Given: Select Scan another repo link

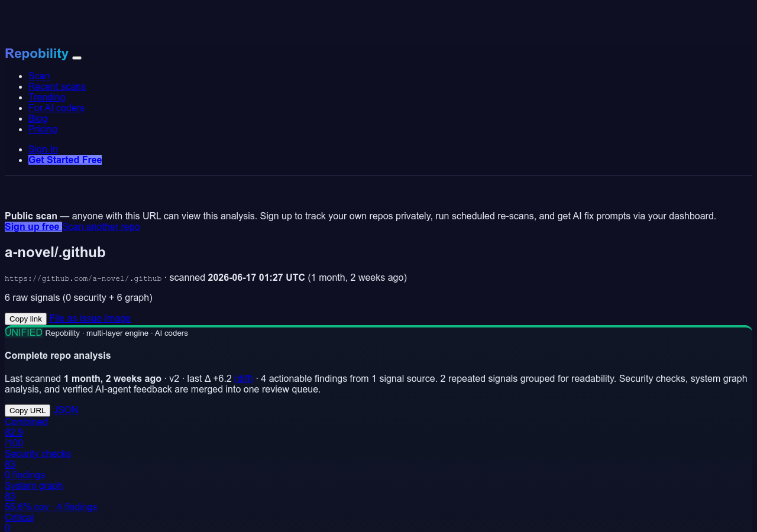Looking at the screenshot, I should point(101,226).
